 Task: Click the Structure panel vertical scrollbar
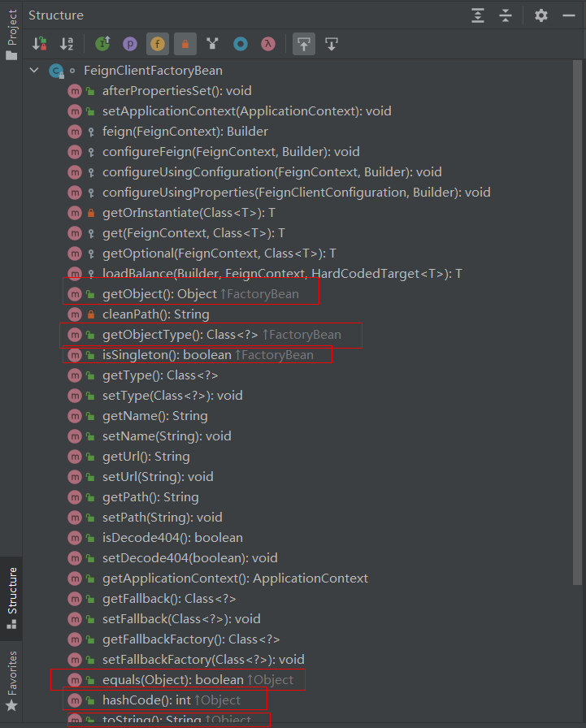pyautogui.click(x=577, y=323)
